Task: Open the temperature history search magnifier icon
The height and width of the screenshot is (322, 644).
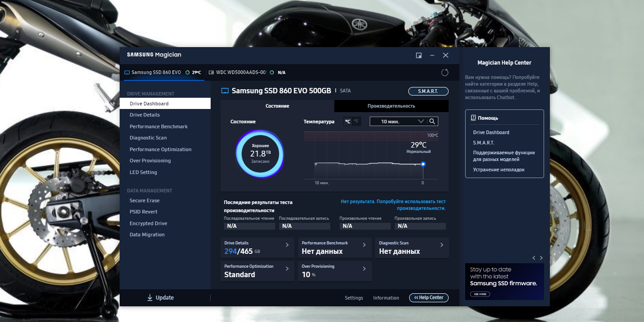Action: [x=432, y=121]
